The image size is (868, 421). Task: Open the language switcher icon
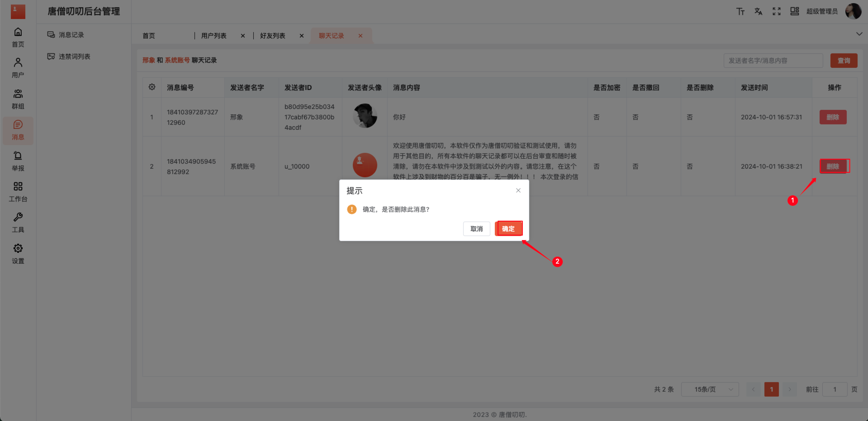pos(758,11)
